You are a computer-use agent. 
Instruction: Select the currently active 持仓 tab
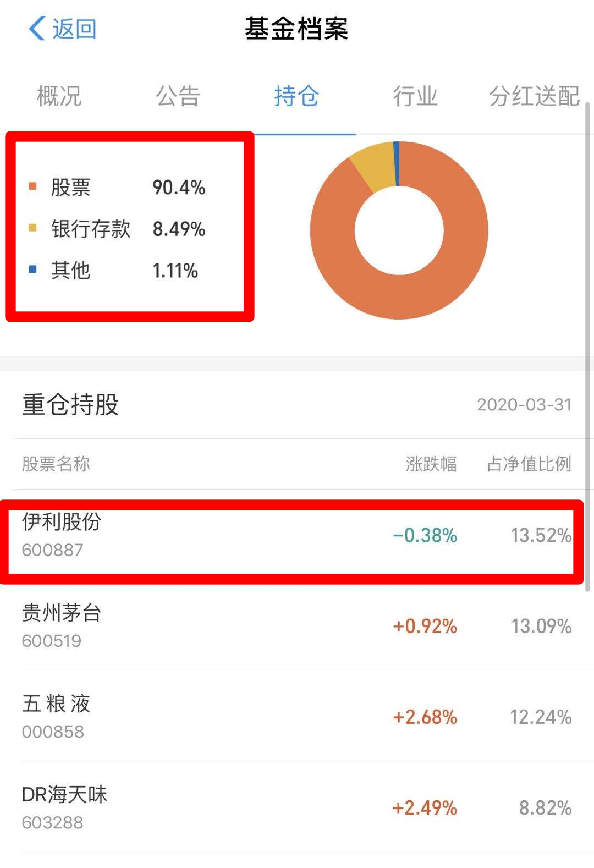(295, 97)
